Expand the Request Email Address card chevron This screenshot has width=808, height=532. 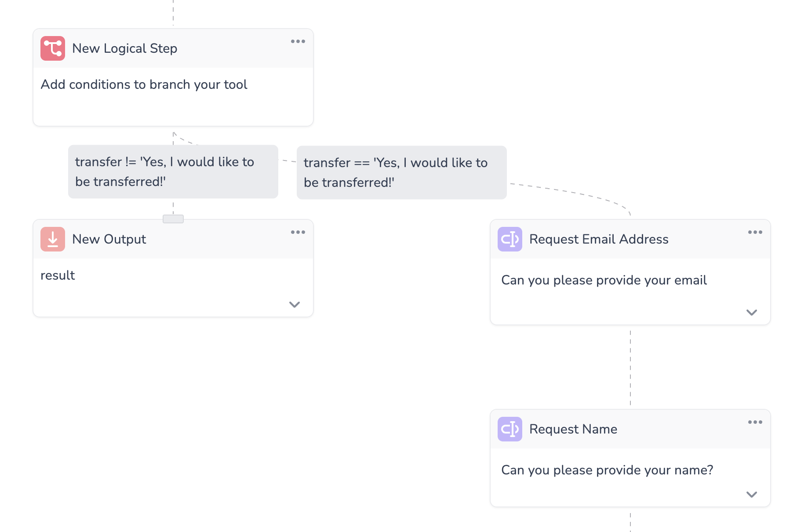(752, 312)
